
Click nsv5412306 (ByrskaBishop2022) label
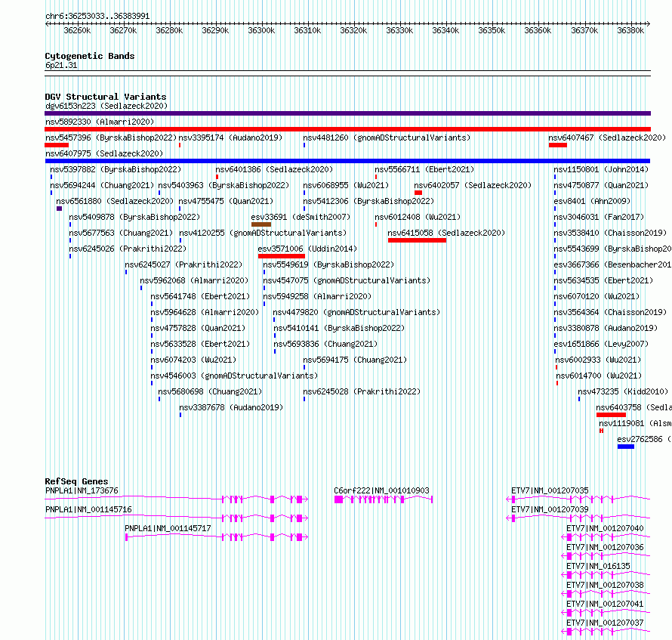368,201
